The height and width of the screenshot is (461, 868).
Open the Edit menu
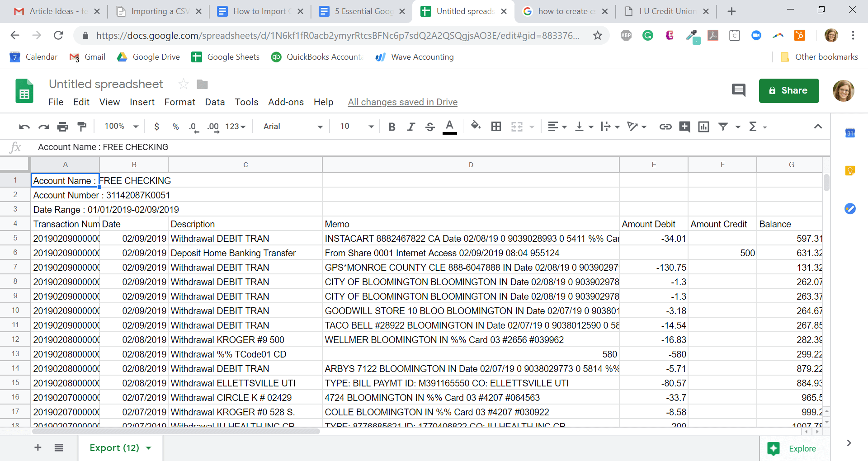pos(81,102)
